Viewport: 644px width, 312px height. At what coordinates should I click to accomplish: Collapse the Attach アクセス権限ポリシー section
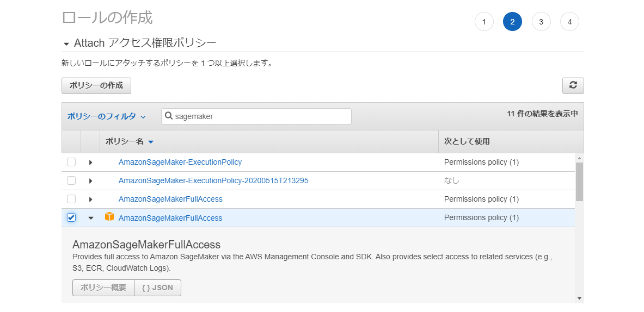(66, 43)
